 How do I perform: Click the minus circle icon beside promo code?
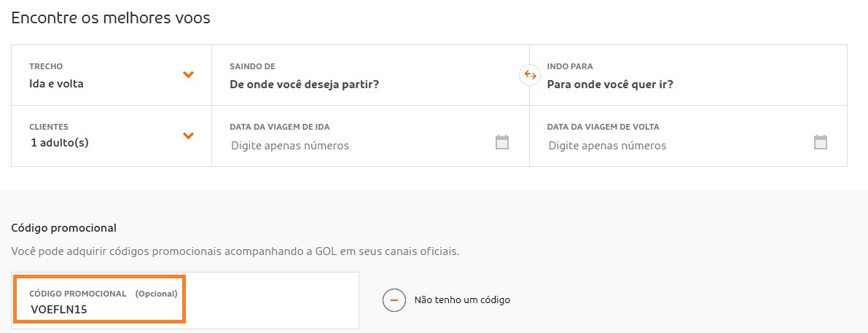click(x=394, y=299)
